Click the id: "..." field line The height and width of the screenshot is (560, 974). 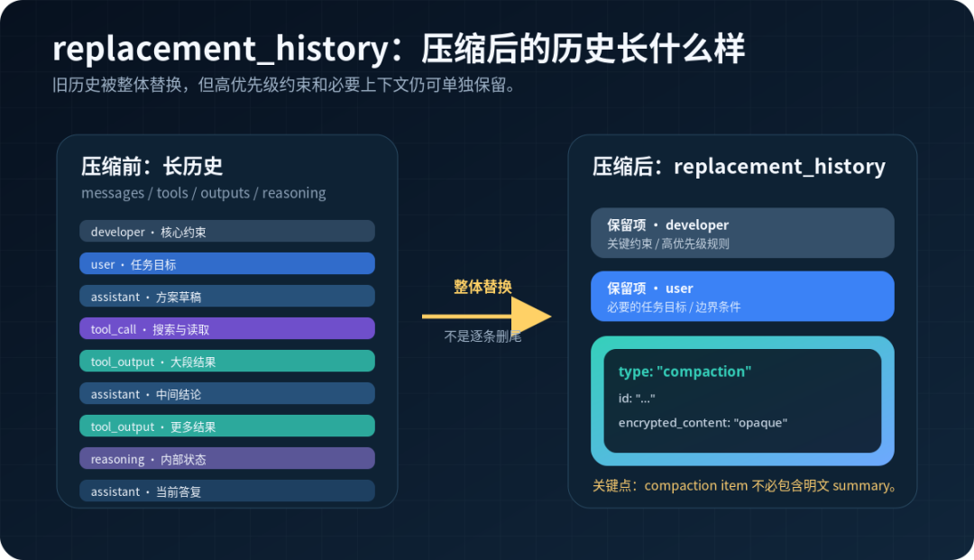pos(637,398)
